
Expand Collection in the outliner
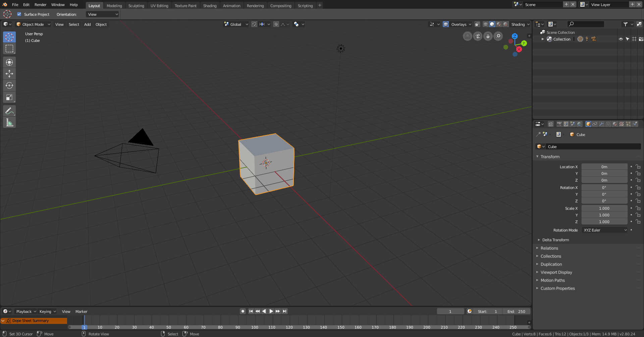click(x=543, y=39)
